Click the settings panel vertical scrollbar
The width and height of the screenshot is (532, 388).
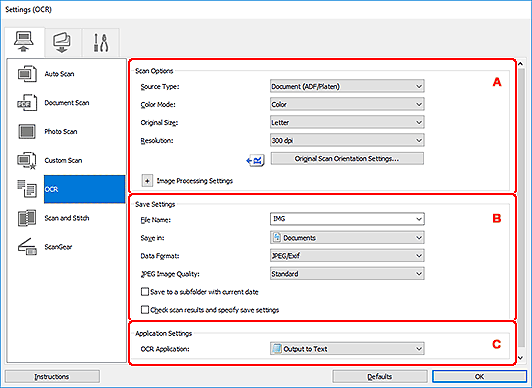tap(521, 207)
